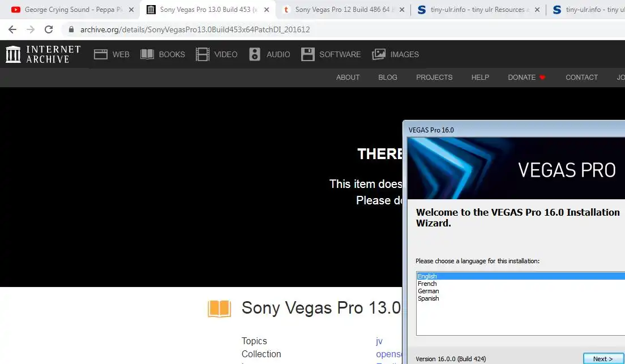Viewport: 625px width, 364px height.
Task: Open the Books section icon
Action: (147, 54)
